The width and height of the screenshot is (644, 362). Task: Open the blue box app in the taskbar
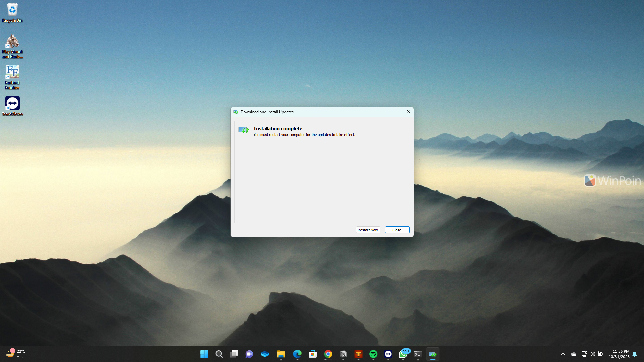[265, 354]
